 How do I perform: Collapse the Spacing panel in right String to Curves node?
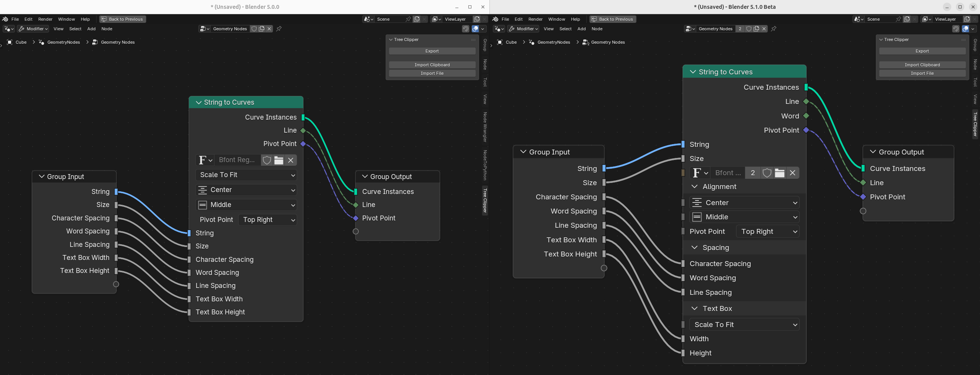[694, 248]
